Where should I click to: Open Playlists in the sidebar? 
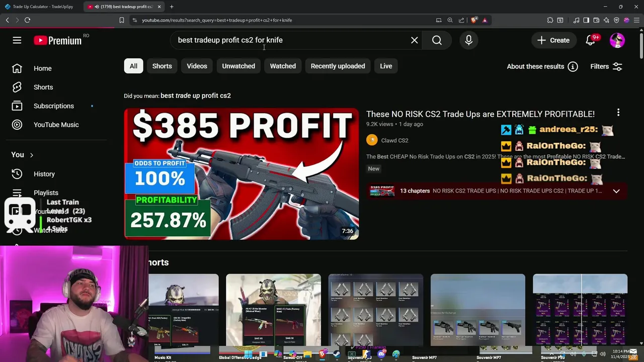pos(46,193)
